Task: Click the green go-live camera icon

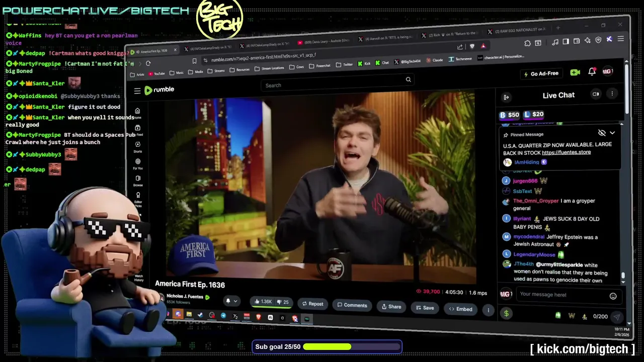Action: coord(575,72)
